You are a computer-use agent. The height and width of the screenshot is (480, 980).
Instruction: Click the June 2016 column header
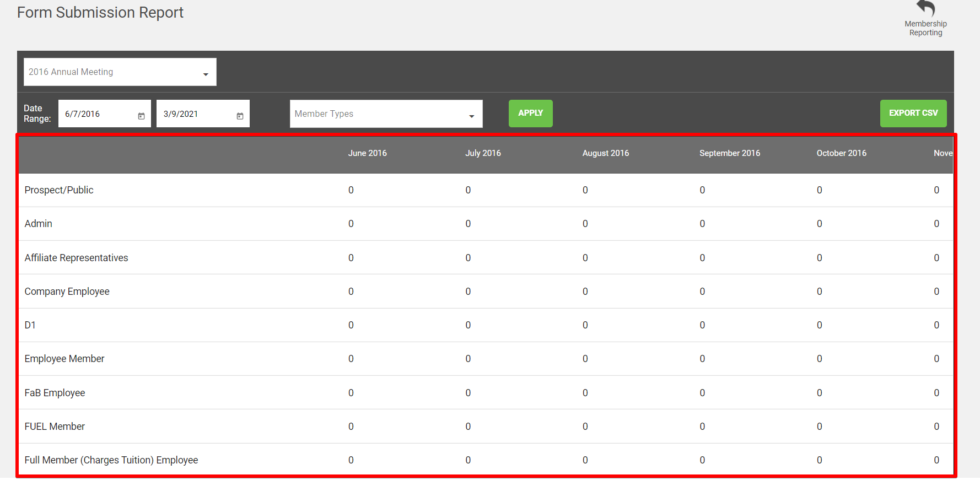(x=367, y=153)
